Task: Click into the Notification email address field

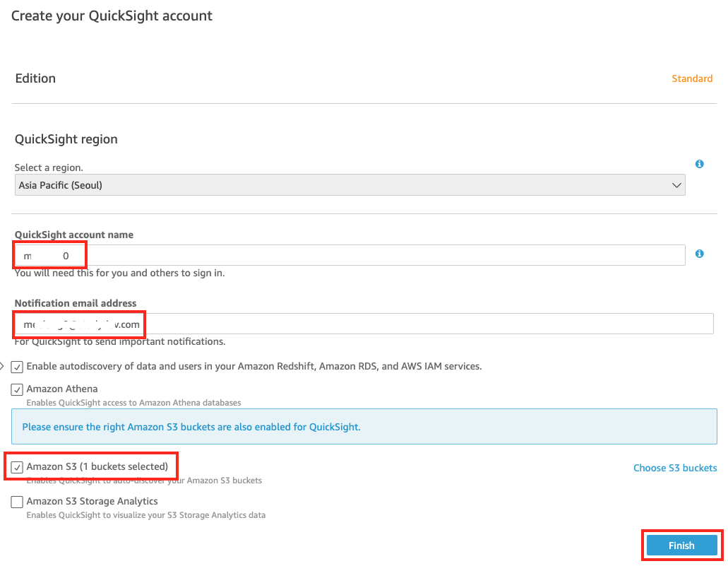Action: click(424, 324)
